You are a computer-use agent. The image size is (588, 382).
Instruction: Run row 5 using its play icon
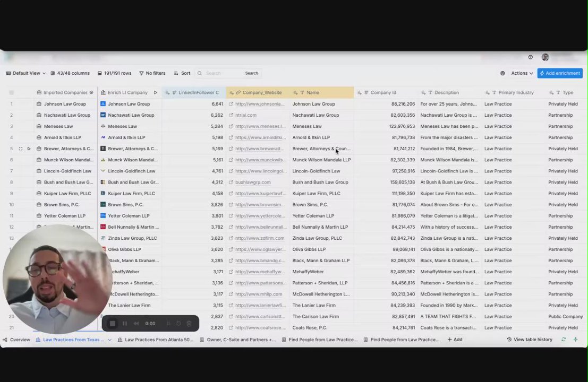click(x=29, y=149)
